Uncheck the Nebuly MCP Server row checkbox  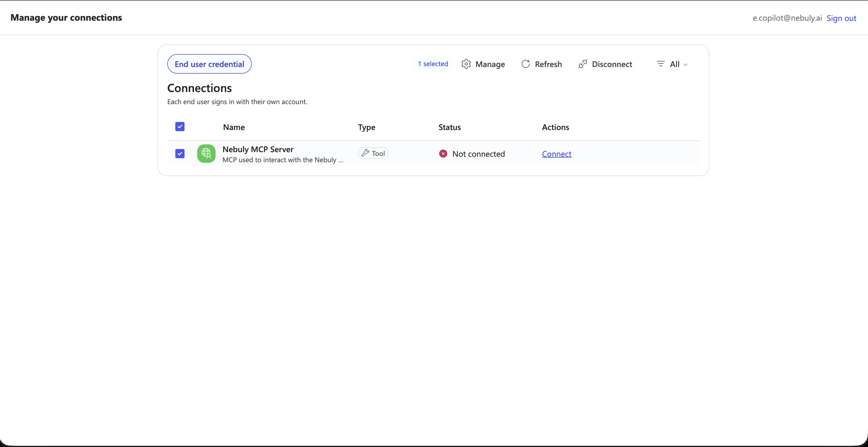coord(180,154)
